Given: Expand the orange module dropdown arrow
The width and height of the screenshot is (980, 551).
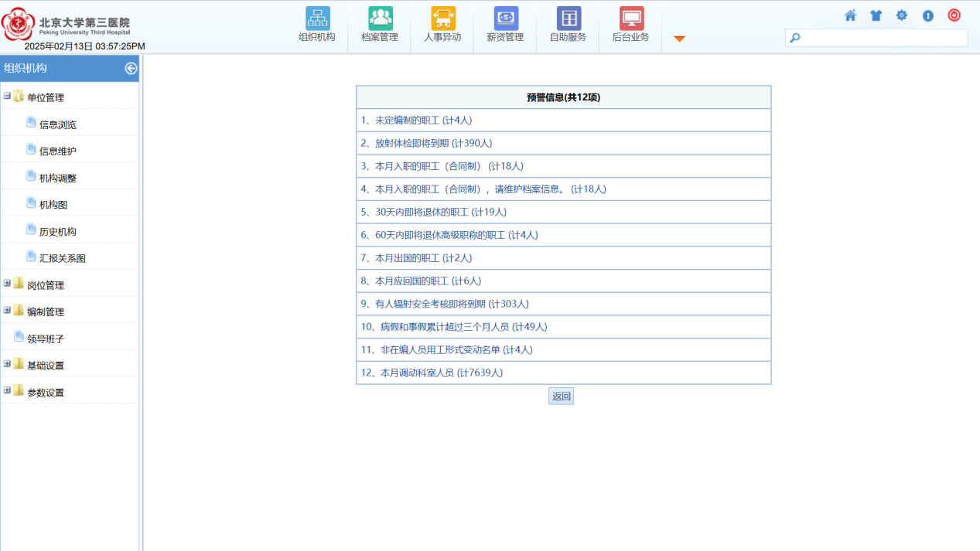Looking at the screenshot, I should pos(679,39).
